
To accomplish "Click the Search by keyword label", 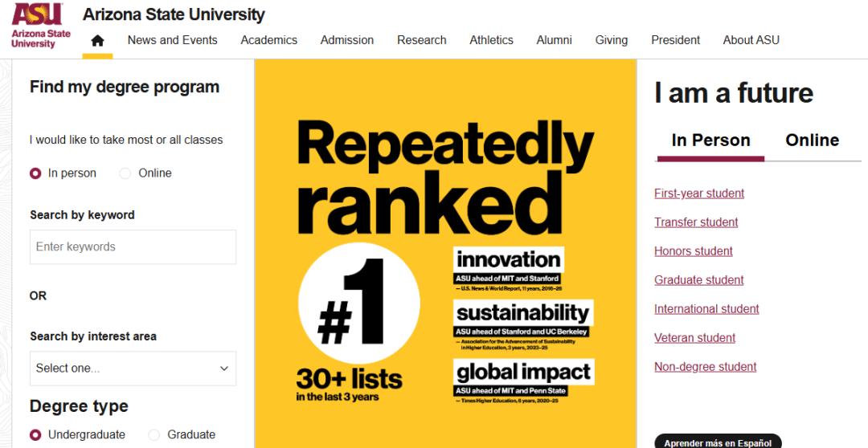I will pyautogui.click(x=82, y=215).
